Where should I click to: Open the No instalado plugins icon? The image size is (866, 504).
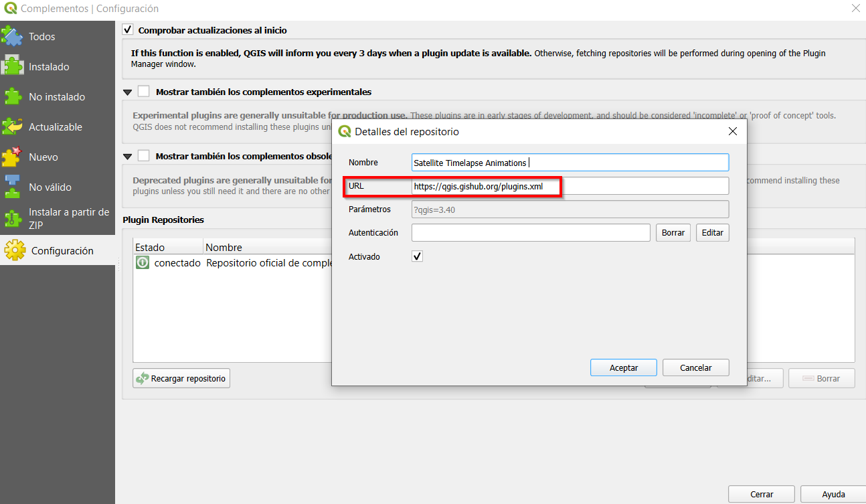coord(13,97)
